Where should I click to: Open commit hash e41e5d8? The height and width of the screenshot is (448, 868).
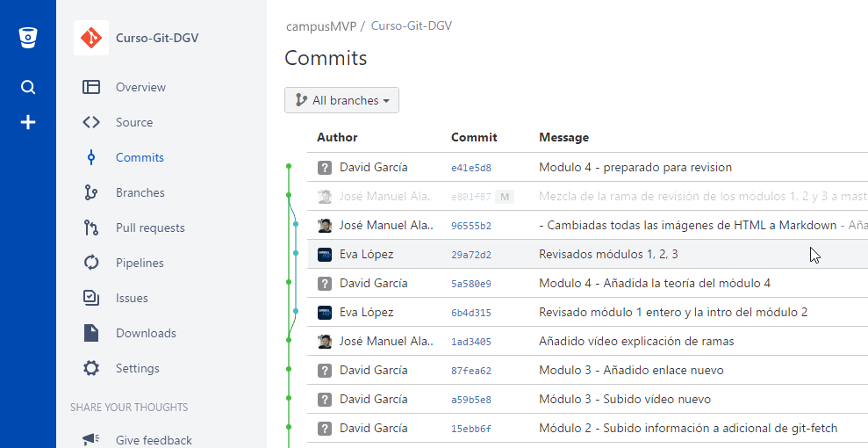pyautogui.click(x=470, y=168)
